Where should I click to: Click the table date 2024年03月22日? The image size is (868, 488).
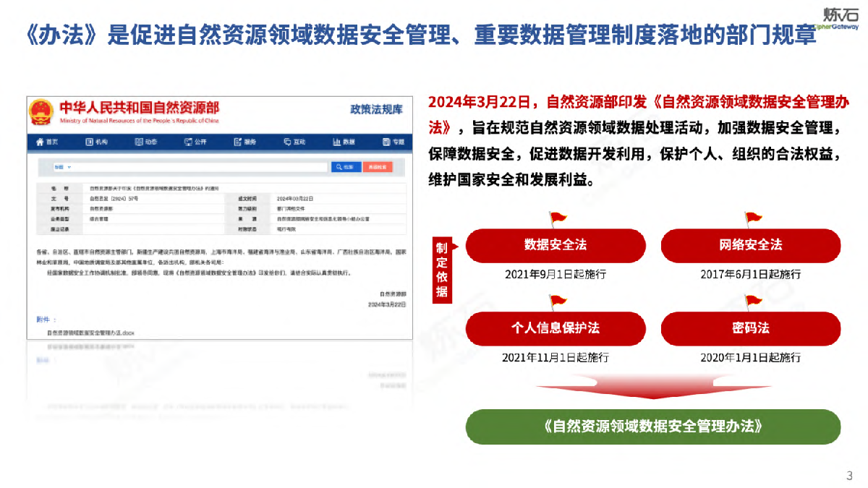(294, 197)
